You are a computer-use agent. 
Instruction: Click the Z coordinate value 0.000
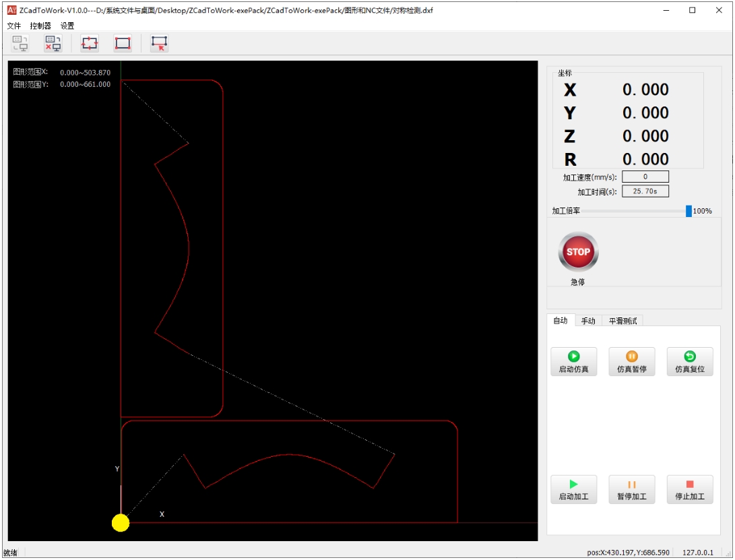click(x=645, y=136)
